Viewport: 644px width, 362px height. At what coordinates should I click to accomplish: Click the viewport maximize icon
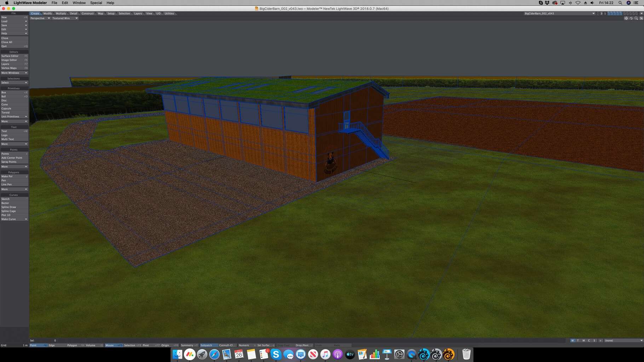641,18
